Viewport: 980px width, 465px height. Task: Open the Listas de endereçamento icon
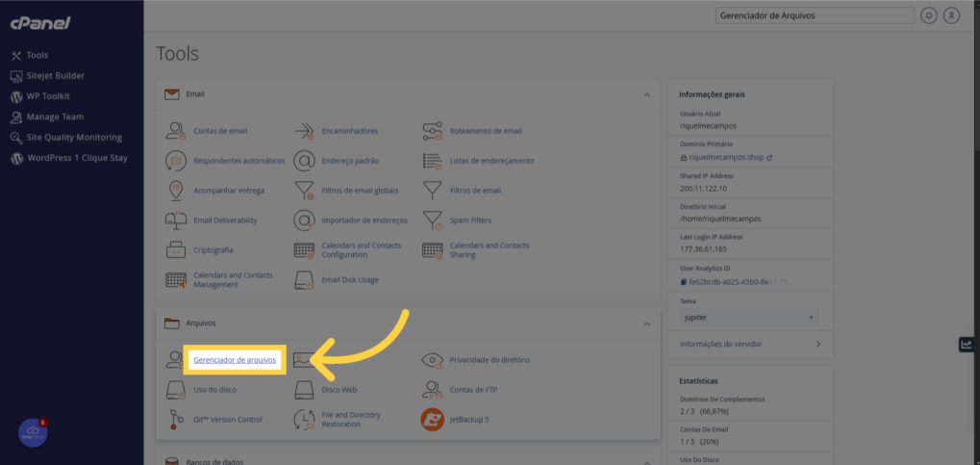433,161
